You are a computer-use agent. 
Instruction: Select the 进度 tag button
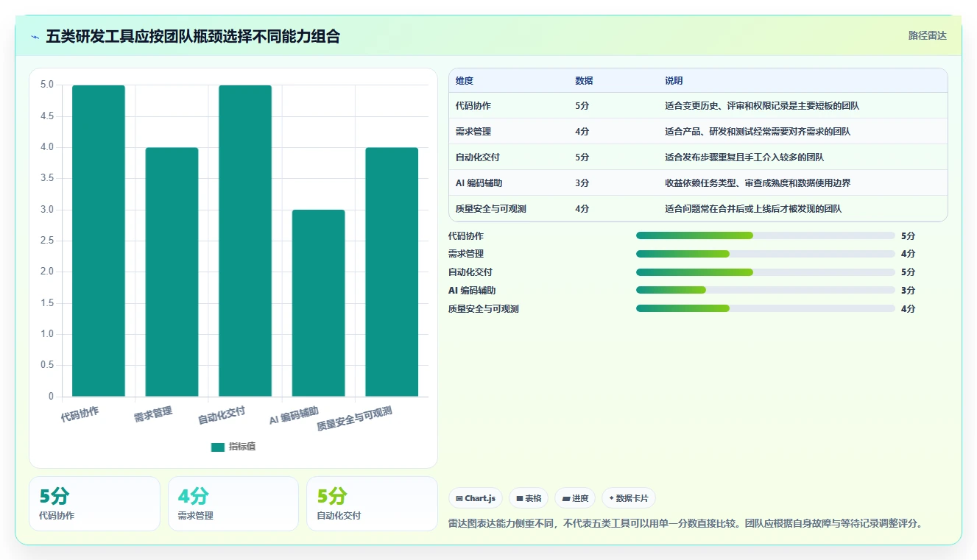(575, 498)
